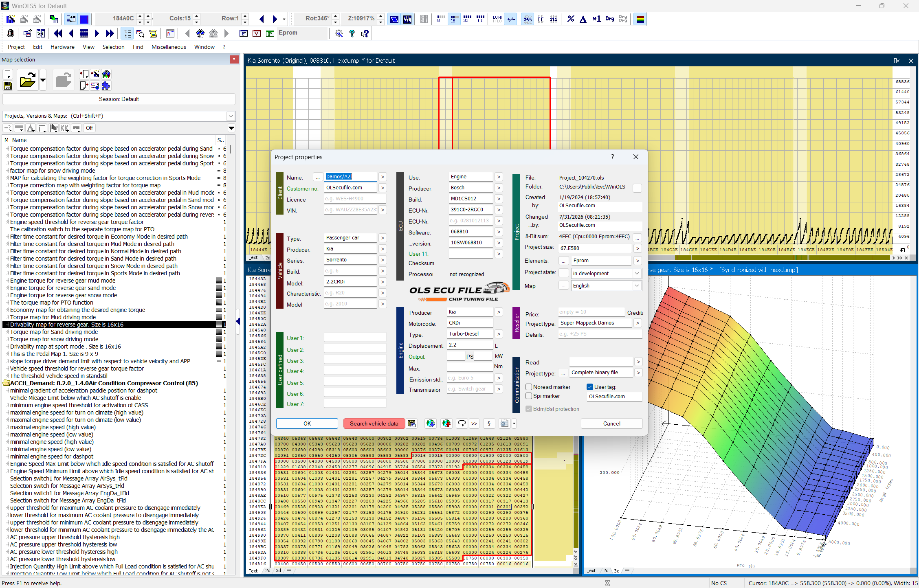Screen dimensions: 919x588
Task: Open the Miscellaneous menu
Action: coord(169,47)
